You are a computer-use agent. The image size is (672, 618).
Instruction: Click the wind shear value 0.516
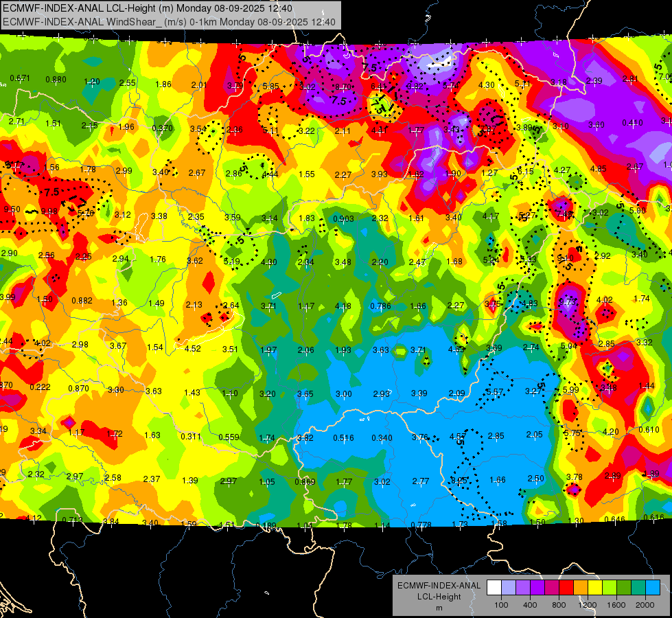point(343,437)
